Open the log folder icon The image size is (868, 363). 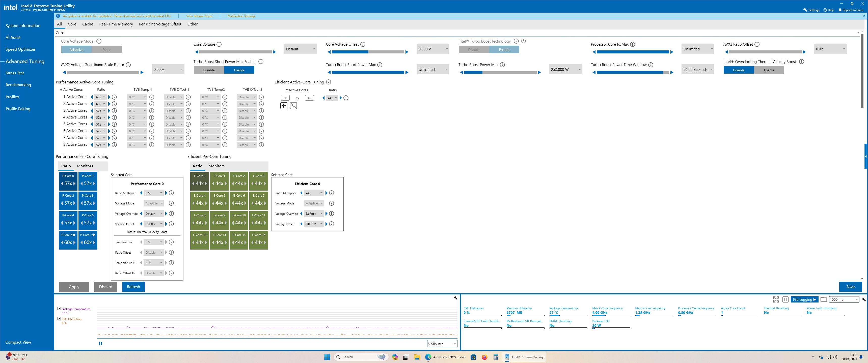(824, 299)
